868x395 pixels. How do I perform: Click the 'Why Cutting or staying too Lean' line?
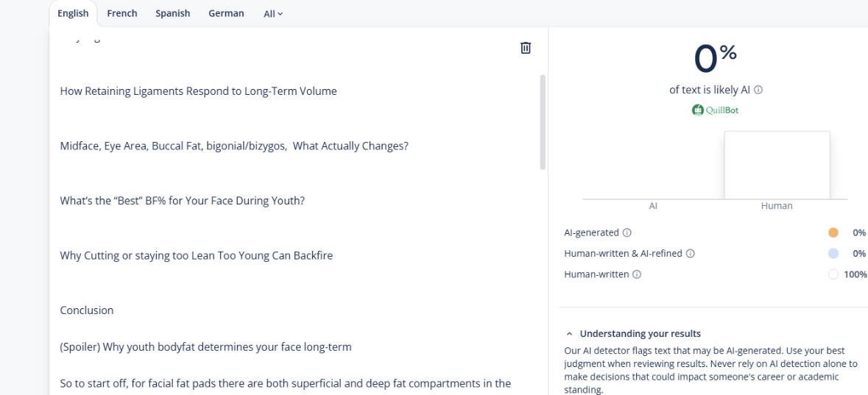(x=196, y=256)
